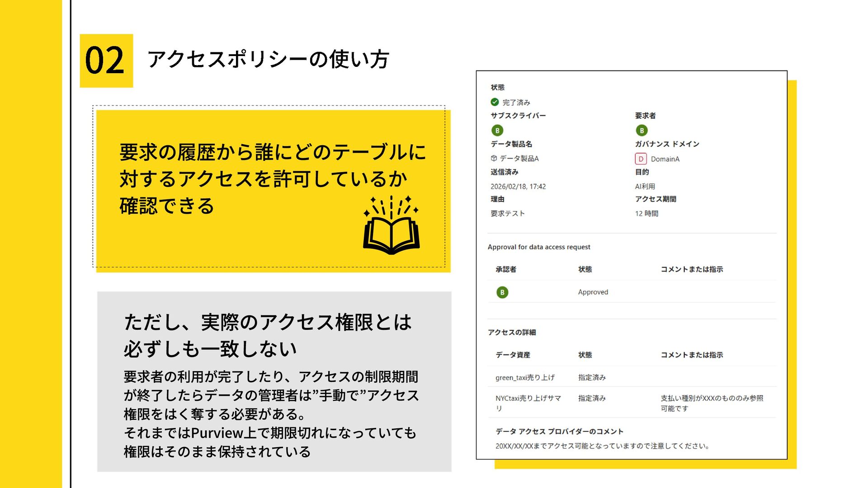This screenshot has width=868, height=488.
Task: Click the approver's green B avatar
Action: pos(502,292)
